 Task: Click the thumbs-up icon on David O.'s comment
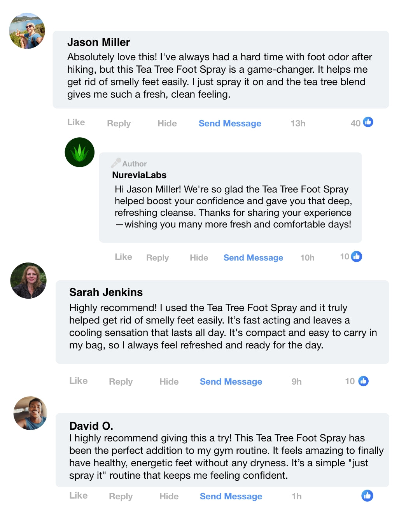367,495
